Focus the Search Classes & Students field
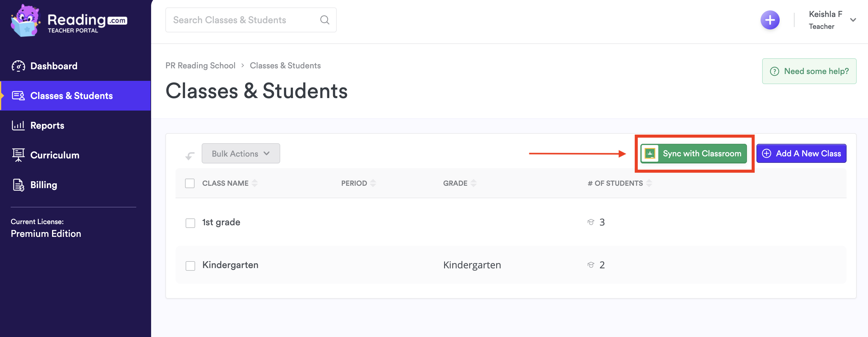Screen dimensions: 868x337 tap(243, 20)
